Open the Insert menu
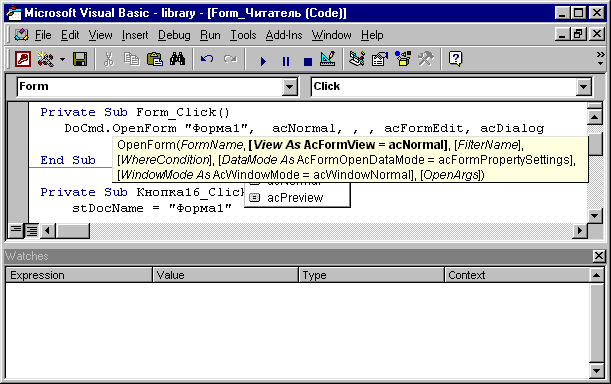The width and height of the screenshot is (611, 384). click(x=135, y=35)
